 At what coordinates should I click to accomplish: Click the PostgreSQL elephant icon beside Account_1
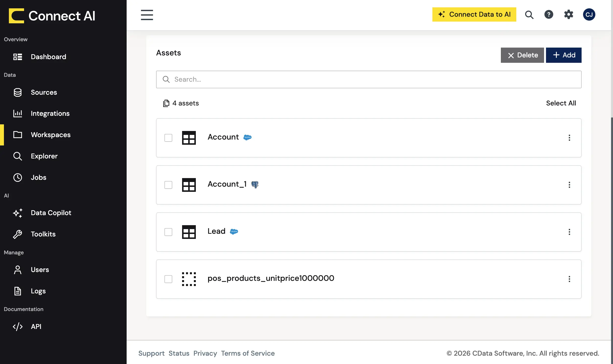click(255, 184)
